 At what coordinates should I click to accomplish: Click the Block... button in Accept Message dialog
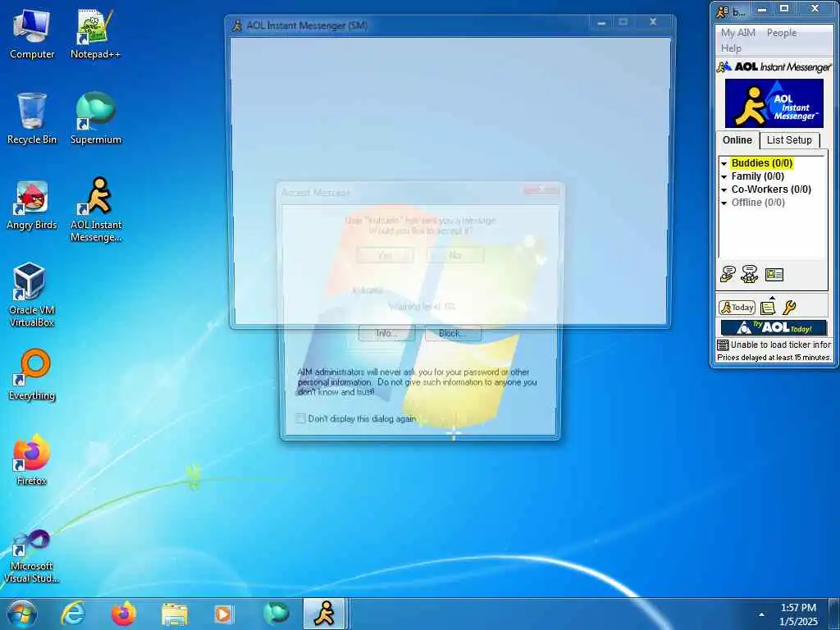[x=453, y=333]
